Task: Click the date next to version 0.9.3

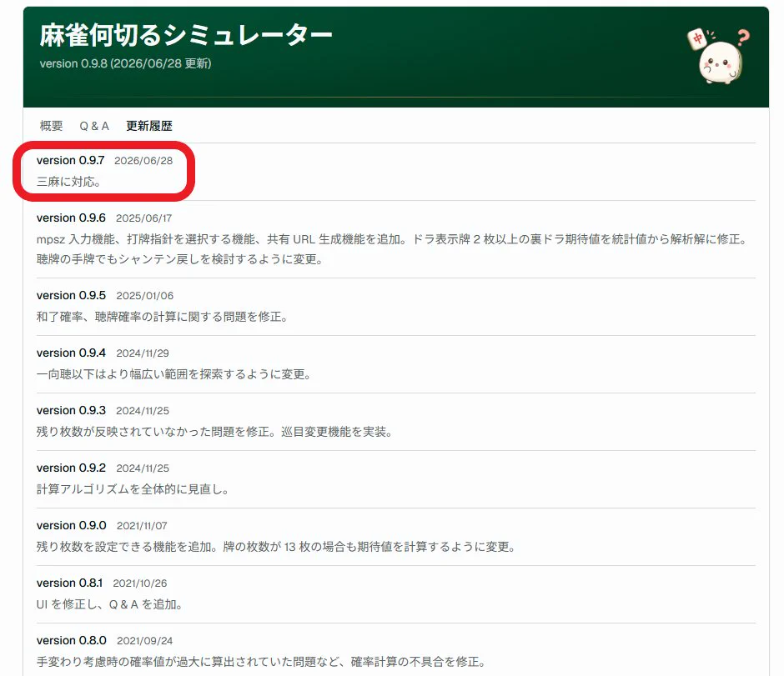Action: 143,411
